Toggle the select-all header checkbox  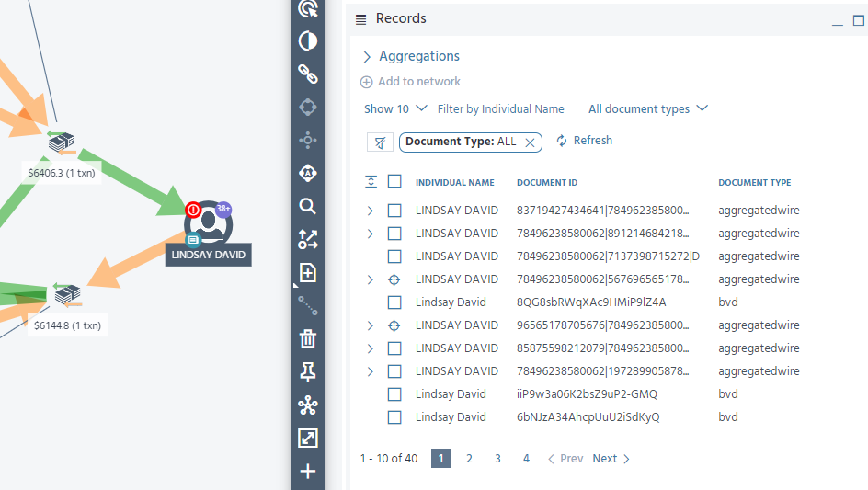pos(394,182)
